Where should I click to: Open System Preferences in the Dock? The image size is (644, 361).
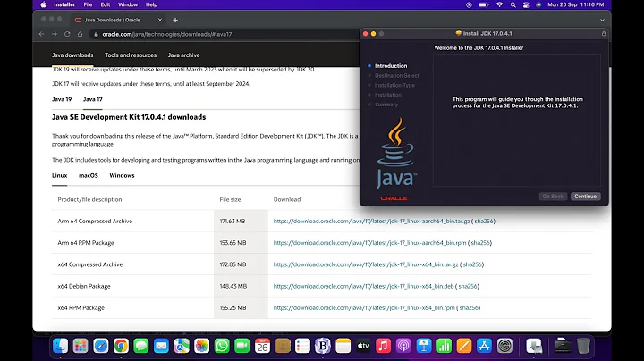(504, 346)
